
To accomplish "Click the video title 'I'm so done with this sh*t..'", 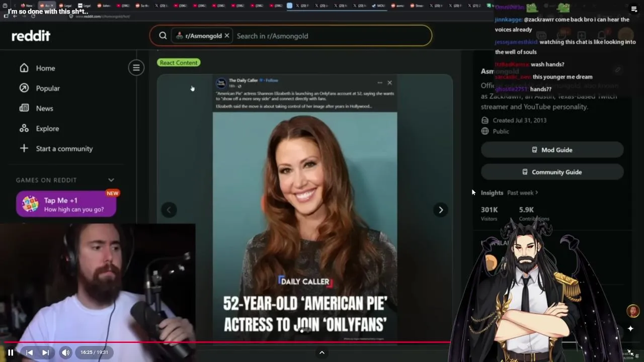I will pyautogui.click(x=48, y=12).
